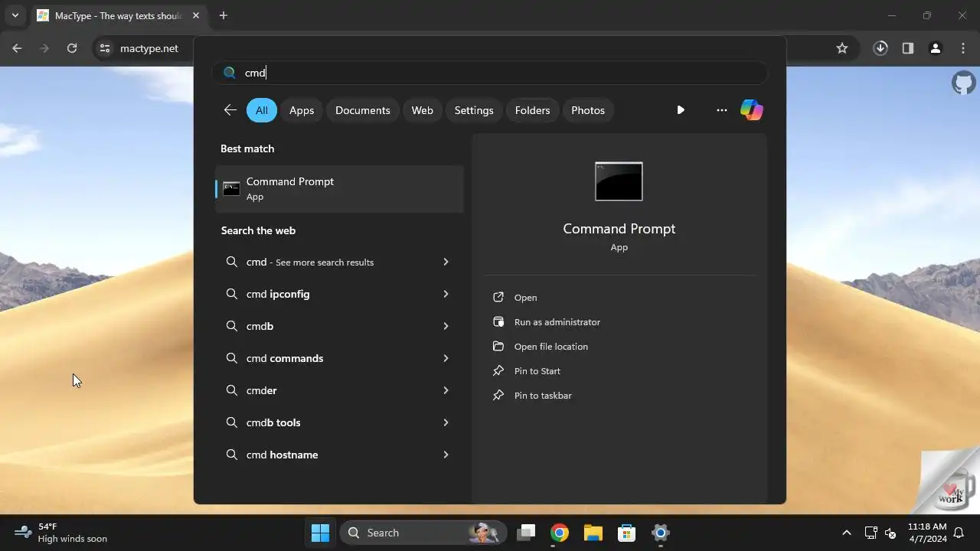Expand the 'cmd commands' suggestion arrow
Image resolution: width=980 pixels, height=551 pixels.
[x=446, y=358]
